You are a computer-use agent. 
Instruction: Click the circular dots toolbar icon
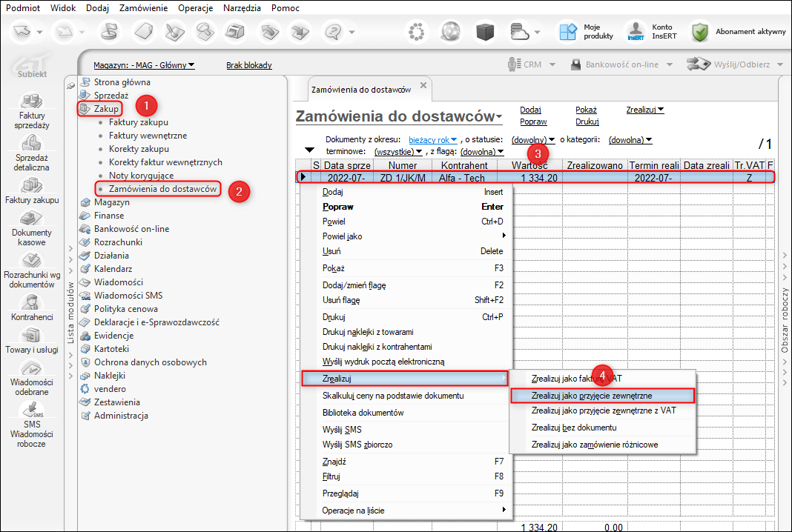[x=416, y=32]
